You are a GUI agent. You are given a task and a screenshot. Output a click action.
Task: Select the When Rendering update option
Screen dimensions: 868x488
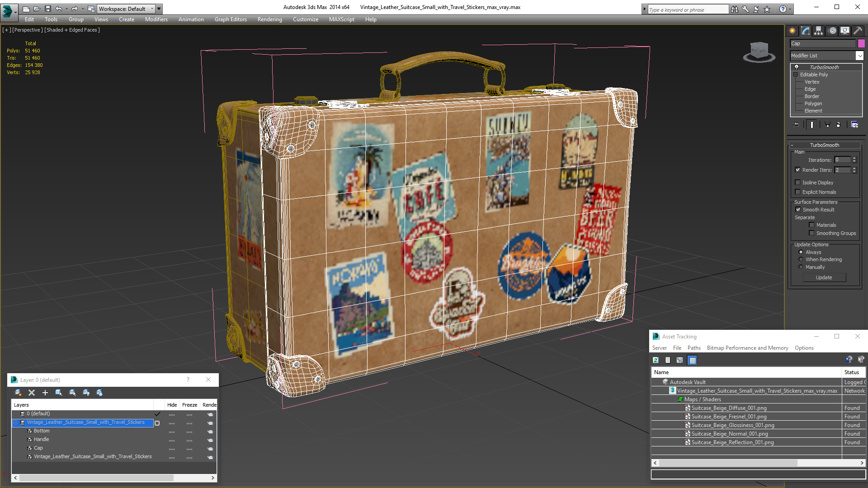[801, 259]
